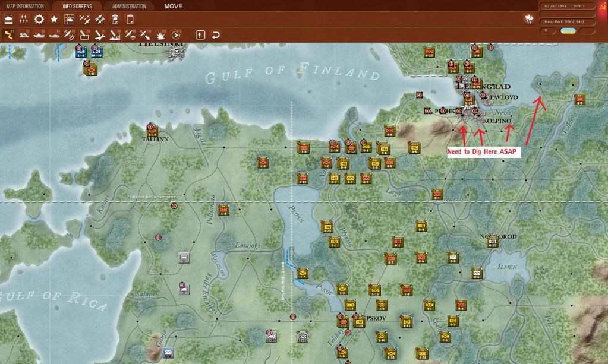The image size is (608, 364).
Task: Click the star icon in the info toolbar
Action: 54,20
